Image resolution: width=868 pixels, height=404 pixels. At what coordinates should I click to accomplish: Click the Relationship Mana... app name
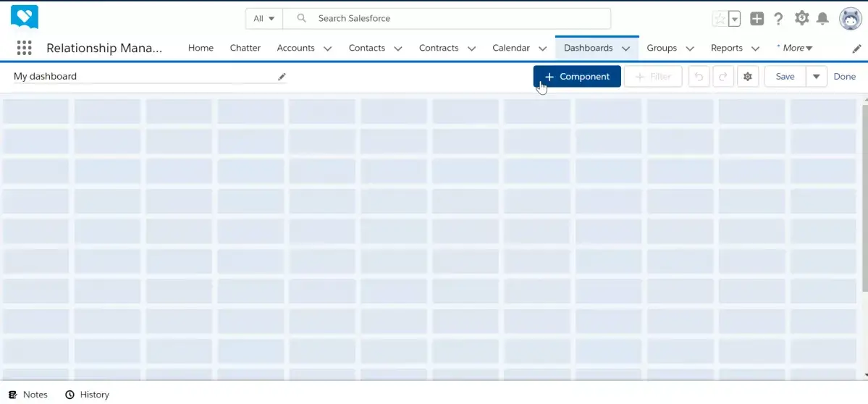(105, 49)
